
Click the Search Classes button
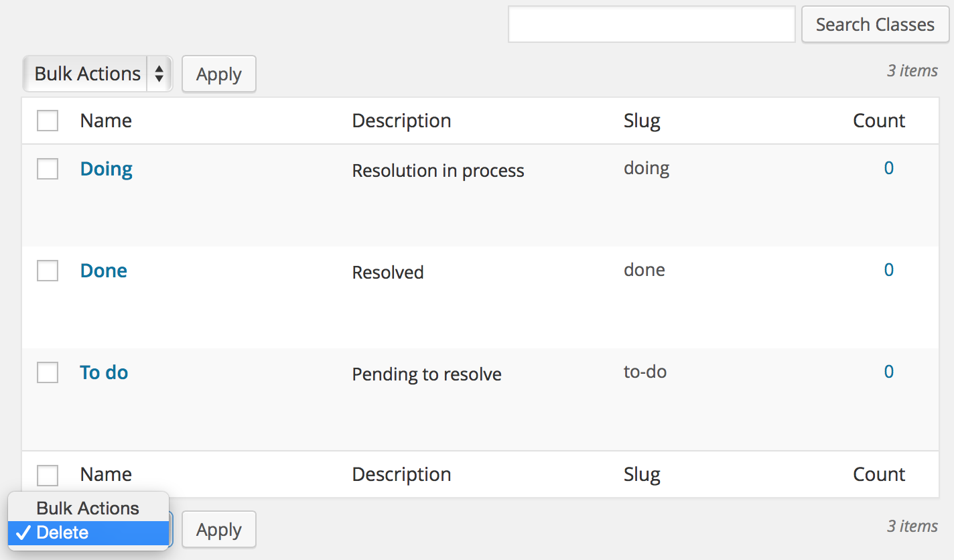click(875, 25)
